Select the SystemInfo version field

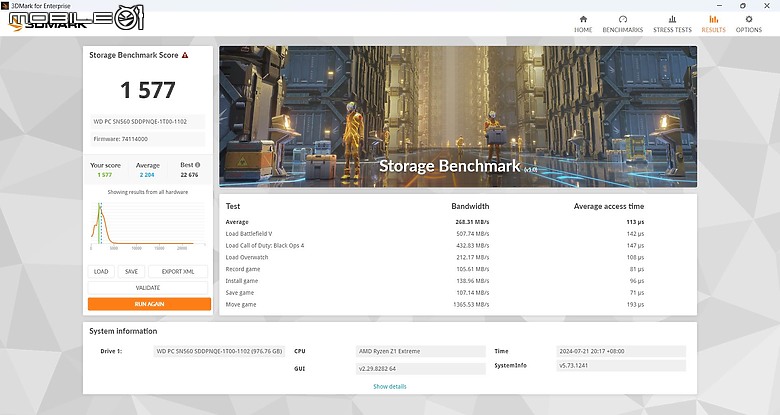click(x=621, y=365)
